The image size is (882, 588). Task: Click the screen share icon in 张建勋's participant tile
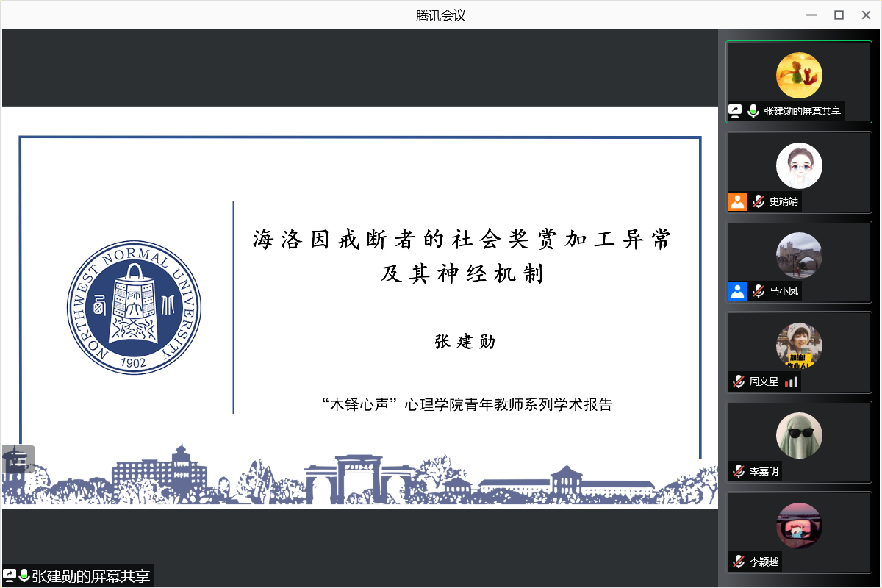tap(735, 111)
